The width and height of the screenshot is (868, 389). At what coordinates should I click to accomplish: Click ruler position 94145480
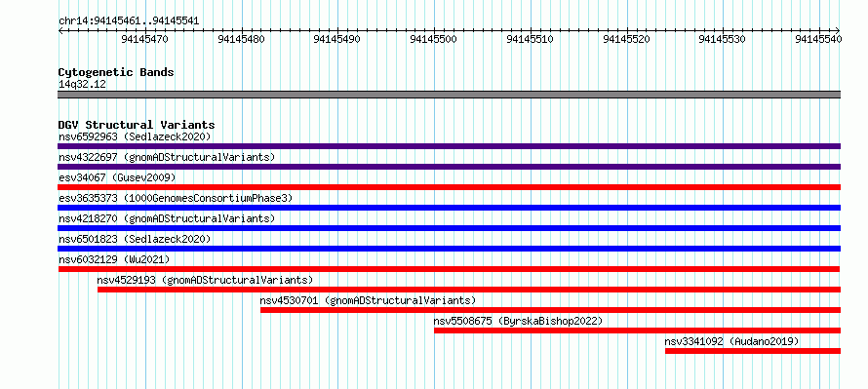[241, 39]
